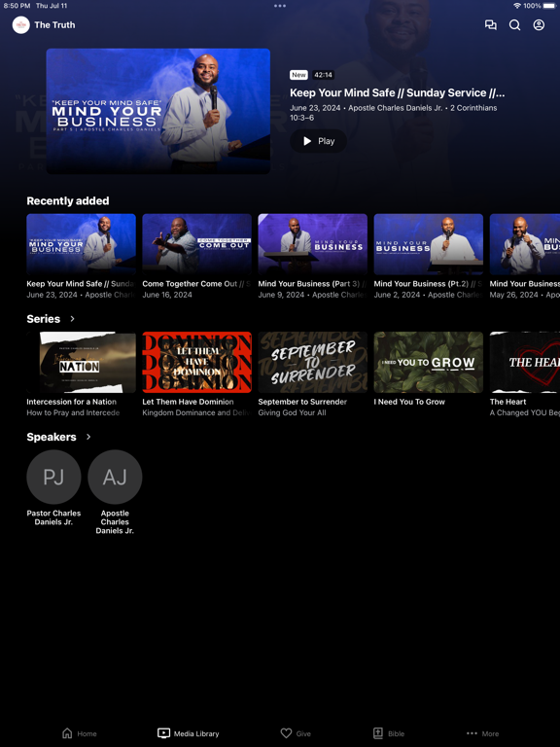Open Intercession for a Nation series thumbnail
Viewport: 560px width, 747px height.
(x=81, y=362)
